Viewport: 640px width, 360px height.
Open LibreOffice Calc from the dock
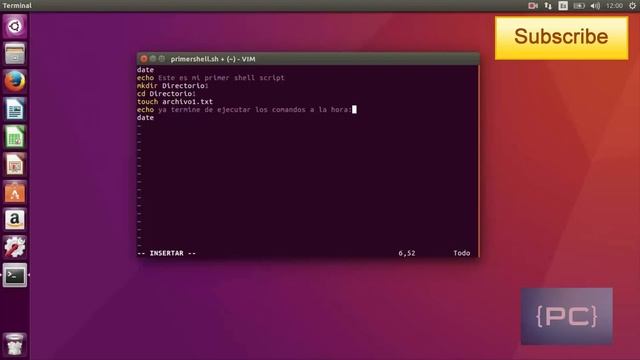(15, 137)
